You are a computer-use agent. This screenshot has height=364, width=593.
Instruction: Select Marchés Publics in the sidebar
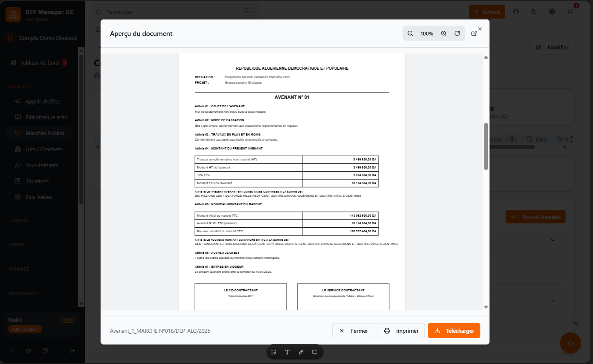39,133
